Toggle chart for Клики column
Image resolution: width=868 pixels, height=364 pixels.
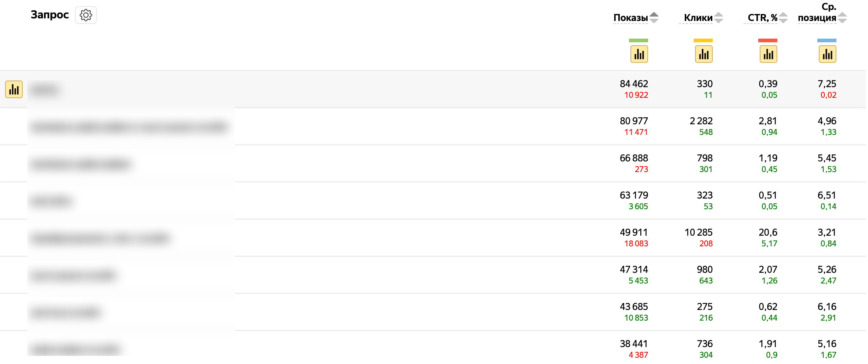pos(704,54)
